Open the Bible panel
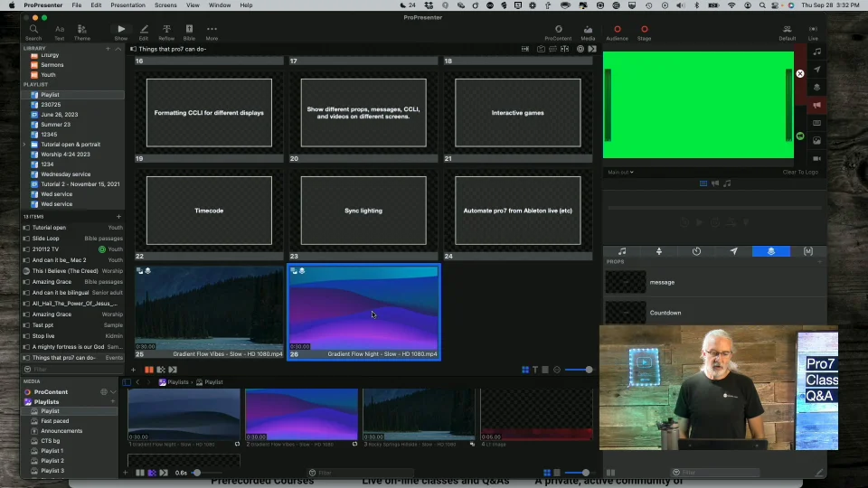868x488 pixels. point(189,33)
